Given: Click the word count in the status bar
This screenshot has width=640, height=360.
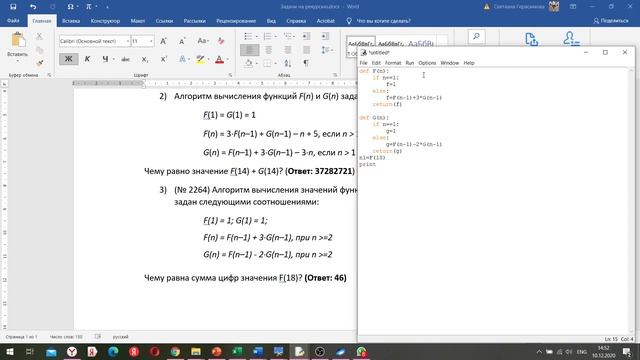Looking at the screenshot, I should (66, 337).
